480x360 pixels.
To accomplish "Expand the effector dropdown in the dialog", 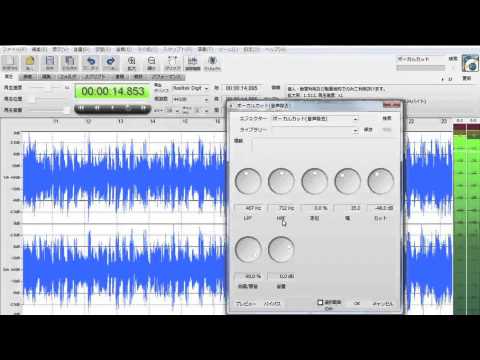I will pos(355,119).
